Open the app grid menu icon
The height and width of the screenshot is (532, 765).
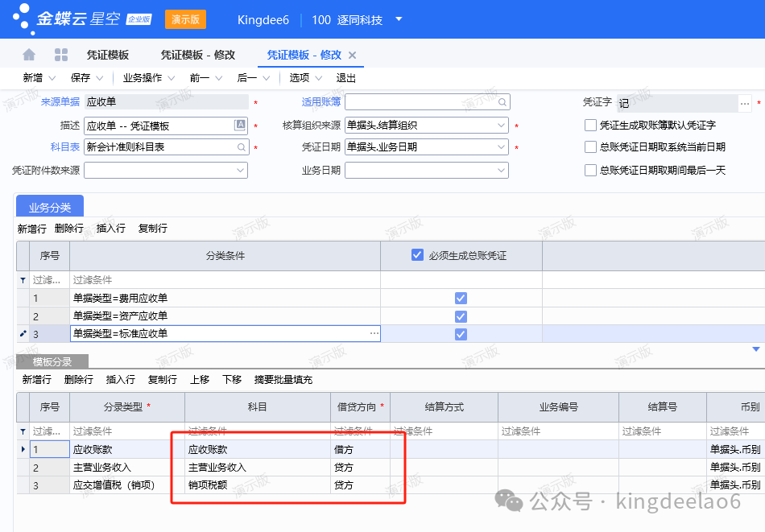click(60, 55)
